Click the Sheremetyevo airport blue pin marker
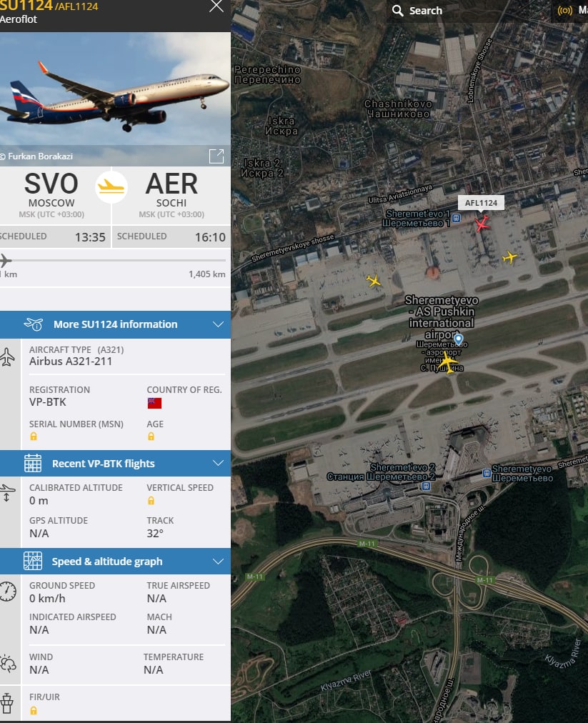The width and height of the screenshot is (588, 723). (x=459, y=340)
